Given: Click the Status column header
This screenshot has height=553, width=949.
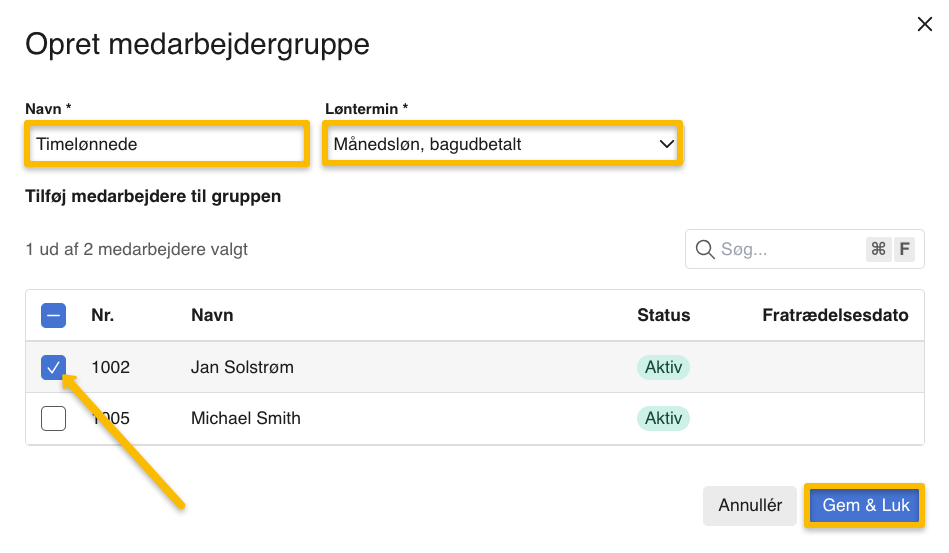Looking at the screenshot, I should pyautogui.click(x=663, y=316).
